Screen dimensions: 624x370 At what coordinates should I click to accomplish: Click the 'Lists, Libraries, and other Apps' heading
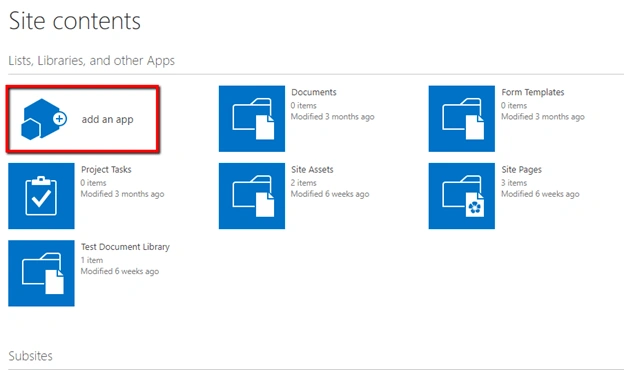92,60
